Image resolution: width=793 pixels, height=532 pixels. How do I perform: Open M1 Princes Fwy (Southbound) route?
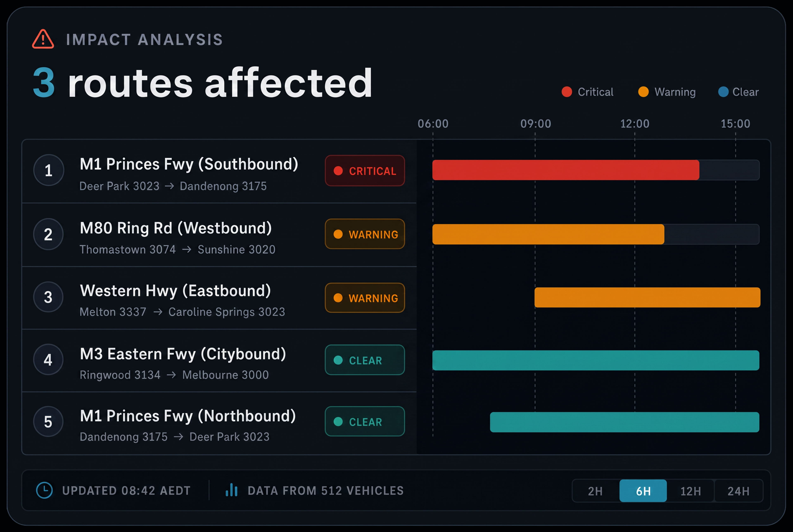click(189, 165)
